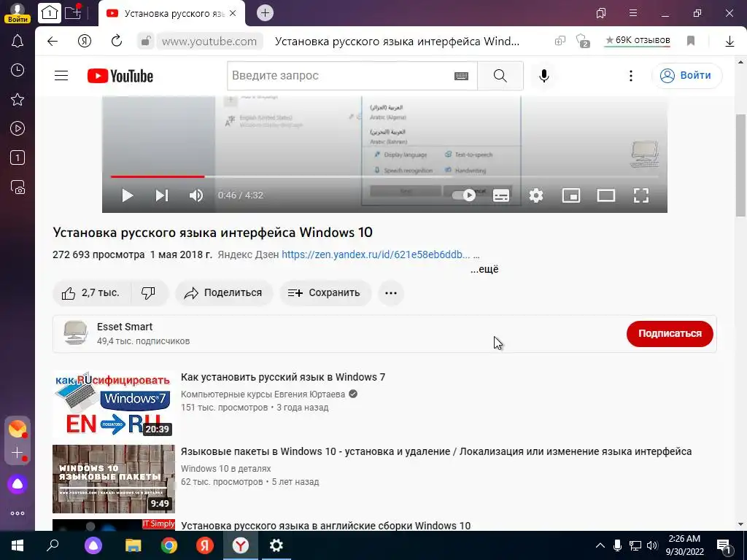Like the video showing 2,7 тыс.

(91, 293)
